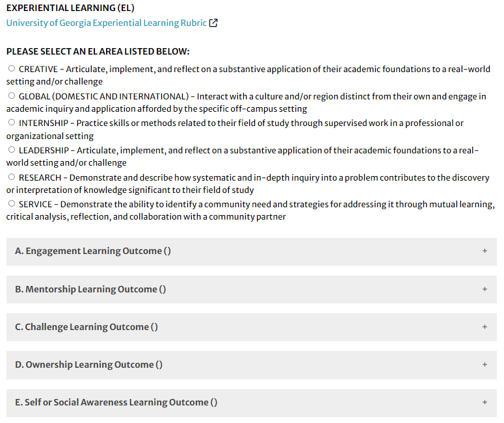This screenshot has height=423, width=504.
Task: Click the SERVICE option description text
Action: tap(251, 211)
